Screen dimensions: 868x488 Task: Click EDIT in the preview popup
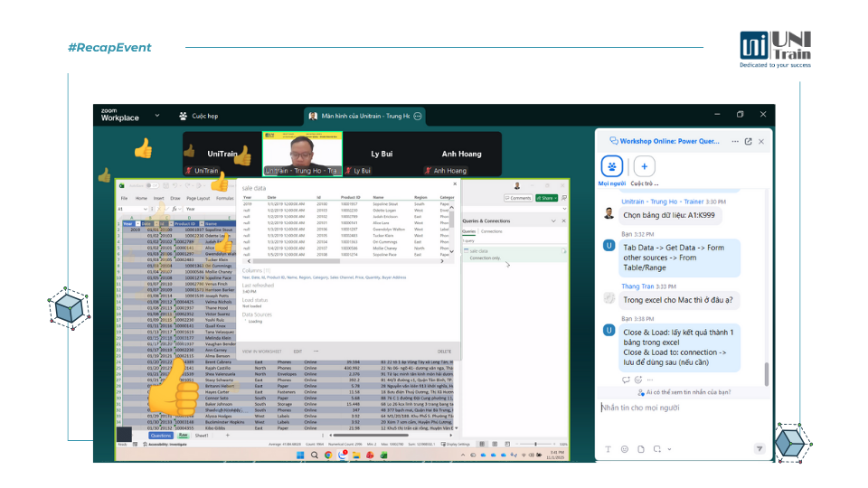pos(297,352)
